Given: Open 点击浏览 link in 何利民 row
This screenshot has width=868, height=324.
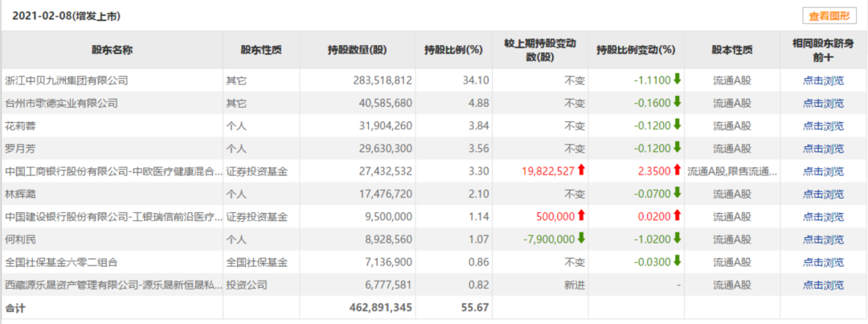Looking at the screenshot, I should pos(823,240).
